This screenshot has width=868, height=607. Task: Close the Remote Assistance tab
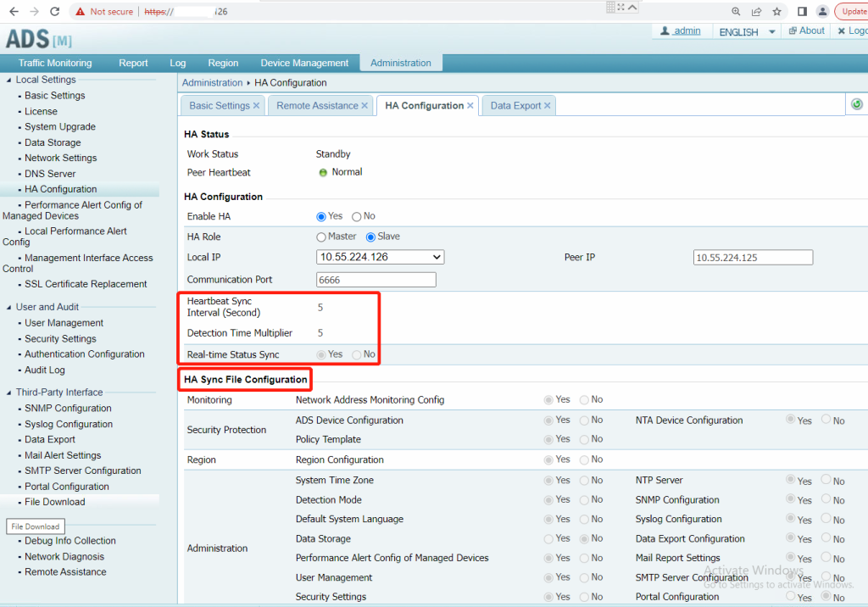point(364,106)
